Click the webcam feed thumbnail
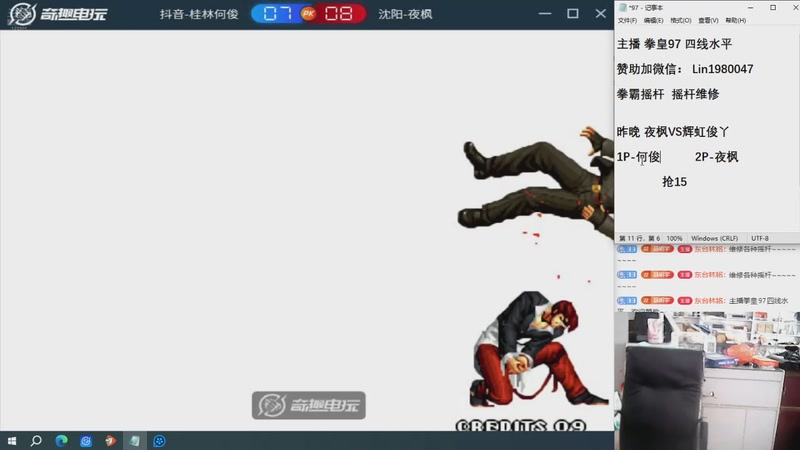The image size is (800, 450). (707, 381)
